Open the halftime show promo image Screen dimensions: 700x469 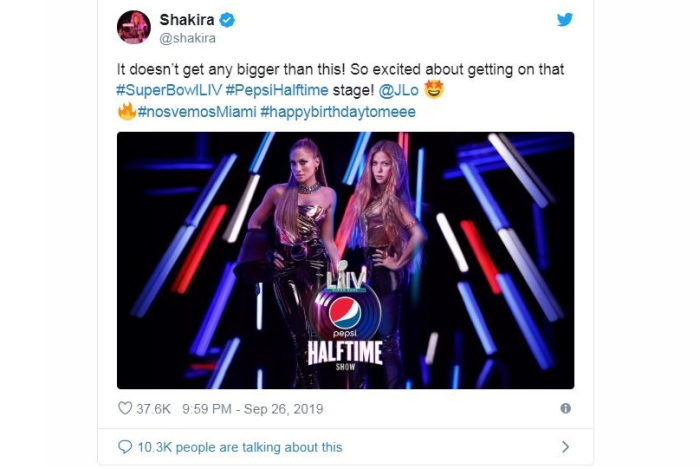(346, 260)
